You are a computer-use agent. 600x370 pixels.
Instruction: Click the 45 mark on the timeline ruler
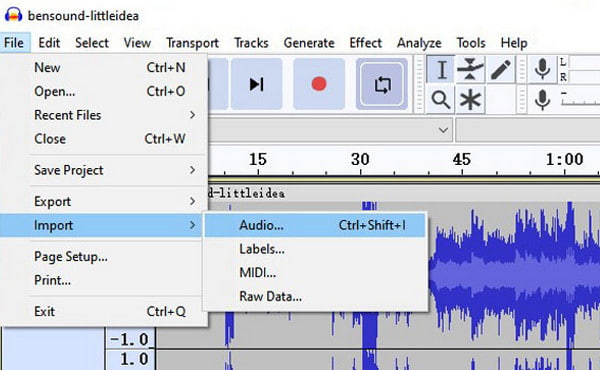pos(462,160)
